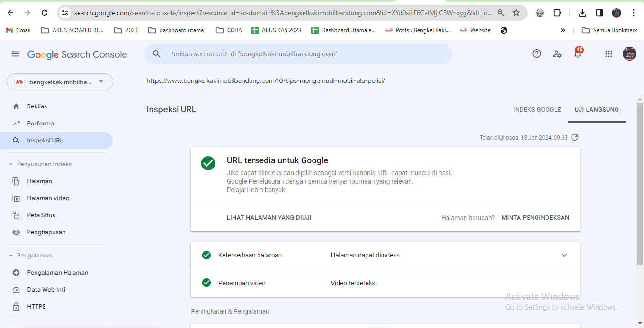Reload the page in browser toolbar
The image size is (644, 328).
pos(45,13)
